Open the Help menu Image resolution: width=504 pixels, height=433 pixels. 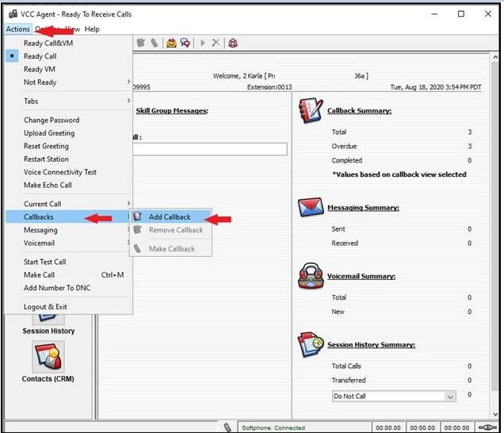pos(92,29)
